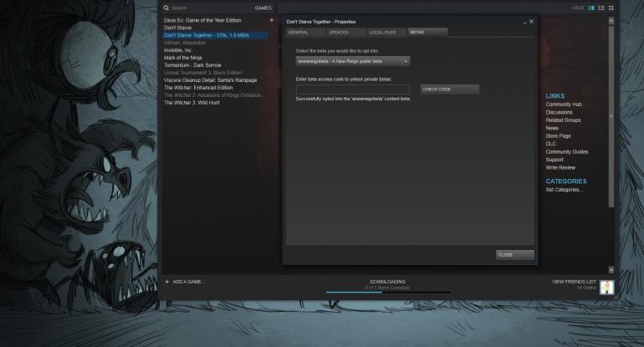Open the GENERAL tab

[x=305, y=32]
